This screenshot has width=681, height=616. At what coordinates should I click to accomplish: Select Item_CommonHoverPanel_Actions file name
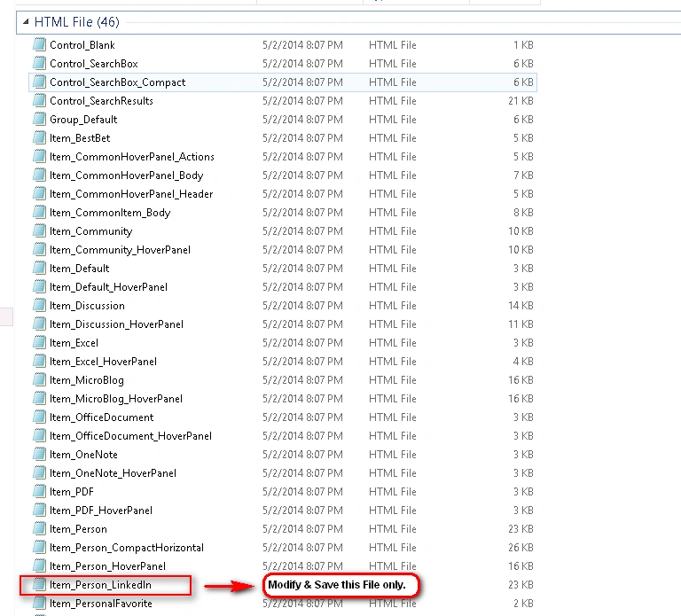(x=132, y=157)
